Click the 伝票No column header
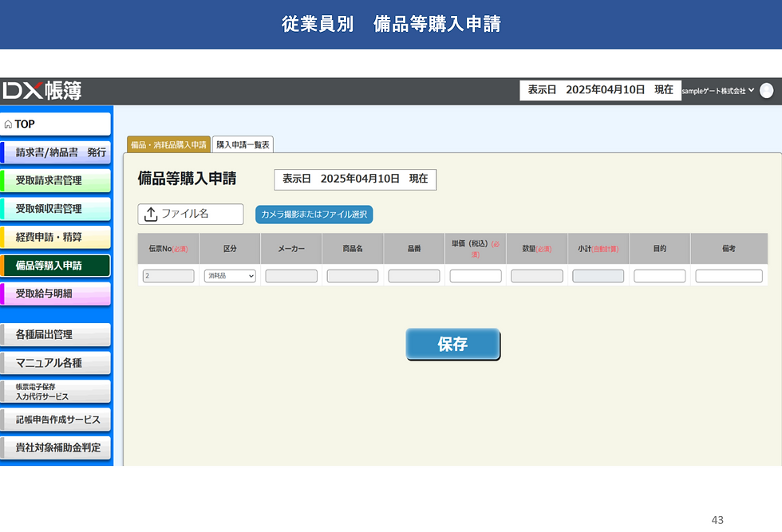782x532 pixels. (168, 248)
